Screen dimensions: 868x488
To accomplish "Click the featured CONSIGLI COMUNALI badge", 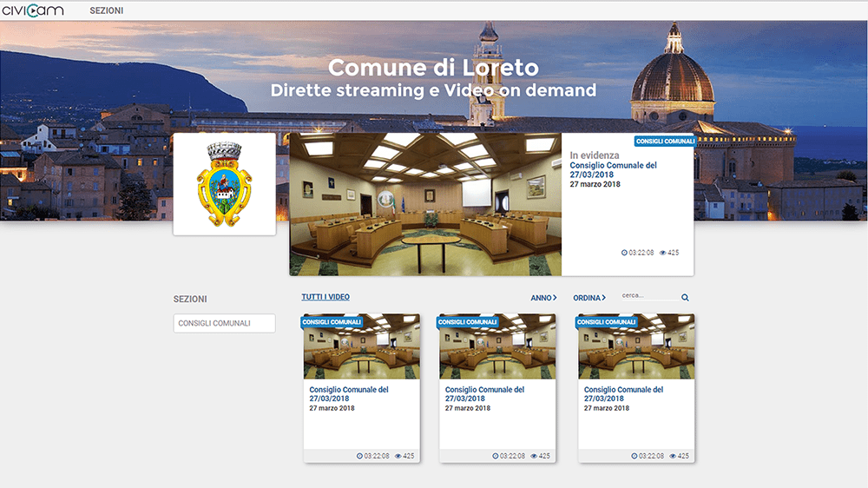I will pos(665,142).
